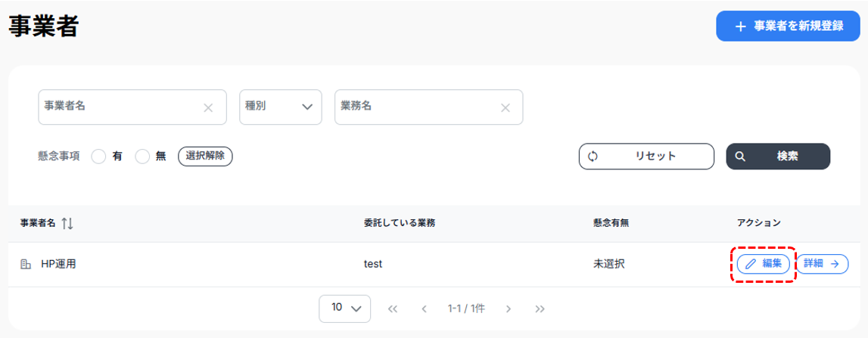Image resolution: width=868 pixels, height=338 pixels.
Task: Clear the 事業者名 field using X icon
Action: click(208, 107)
